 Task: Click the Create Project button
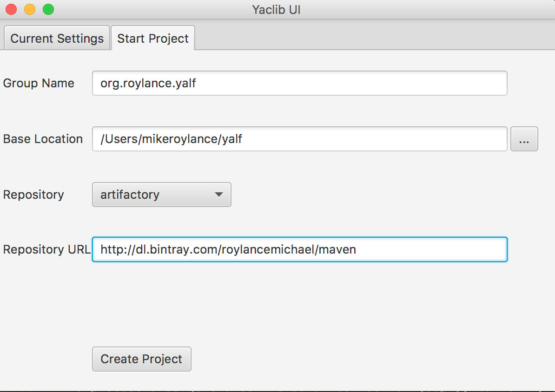[142, 359]
